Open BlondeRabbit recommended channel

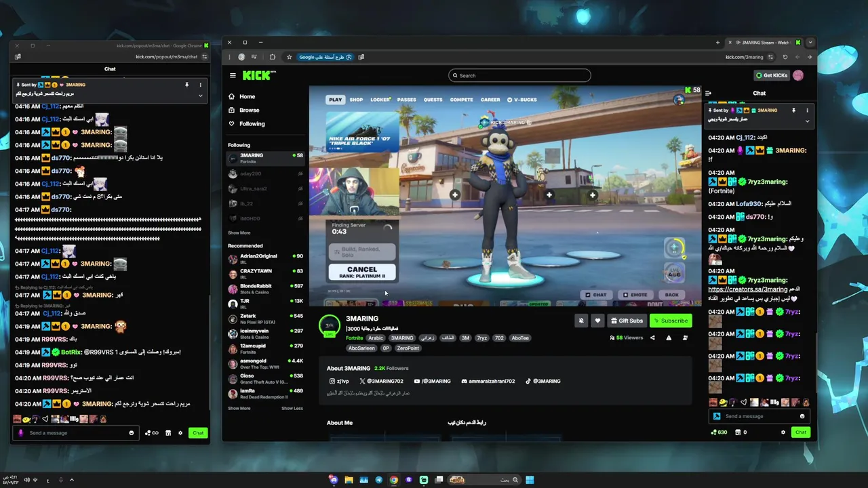click(x=266, y=289)
